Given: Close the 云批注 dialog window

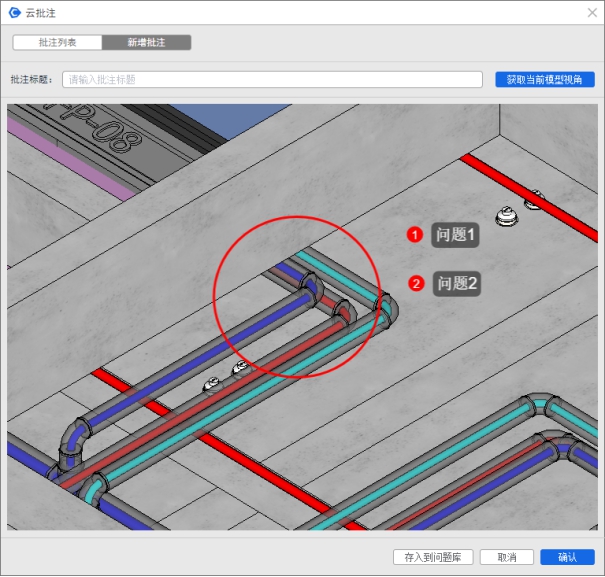Looking at the screenshot, I should click(591, 12).
